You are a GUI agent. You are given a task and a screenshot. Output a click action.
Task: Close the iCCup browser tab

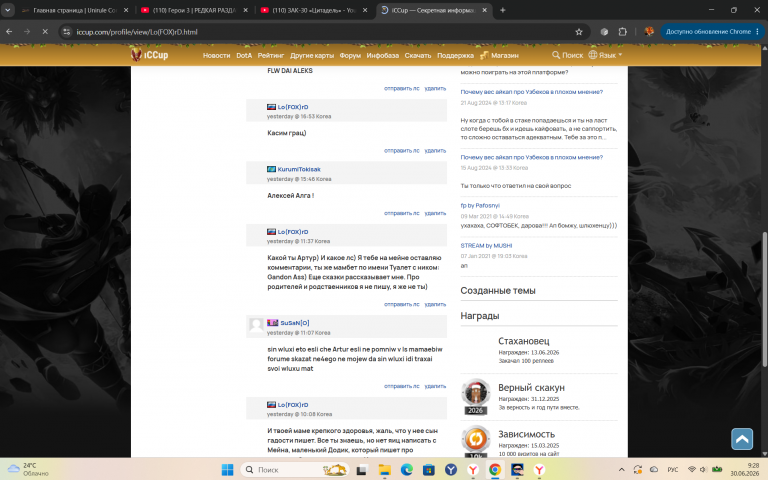click(x=484, y=10)
